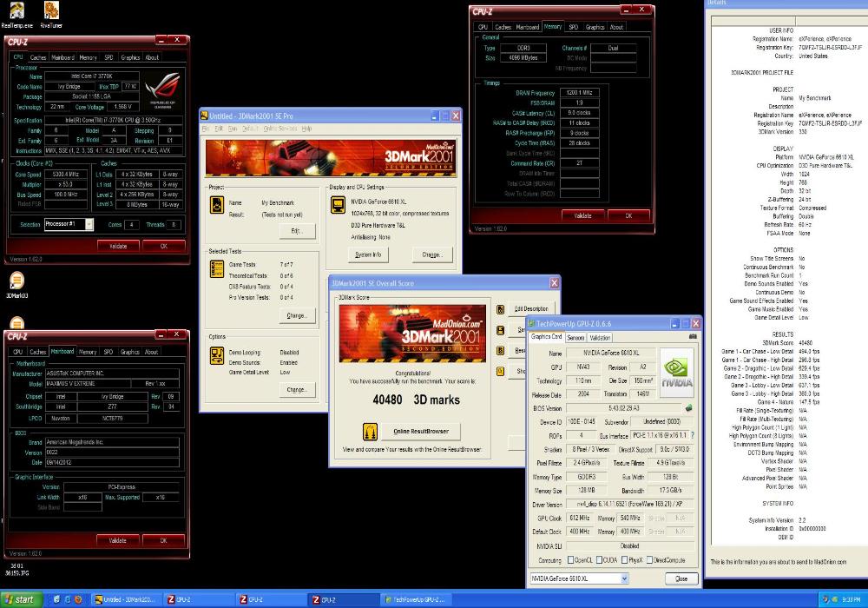Switch to TechPowerUp GPU-Z taskbar button
Image resolution: width=868 pixels, height=608 pixels.
[418, 599]
